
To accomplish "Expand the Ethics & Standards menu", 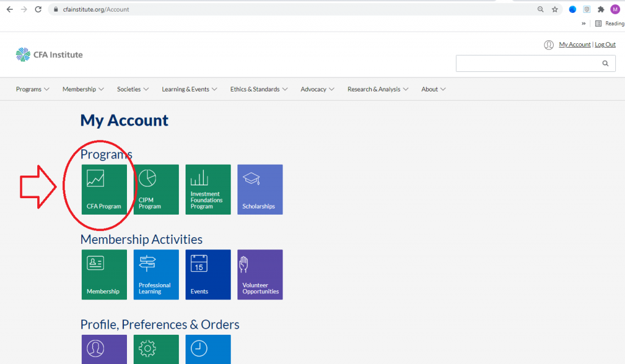I will point(259,89).
